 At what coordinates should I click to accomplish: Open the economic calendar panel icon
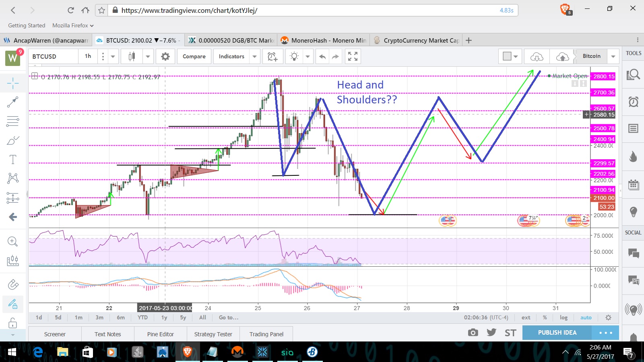tap(633, 185)
